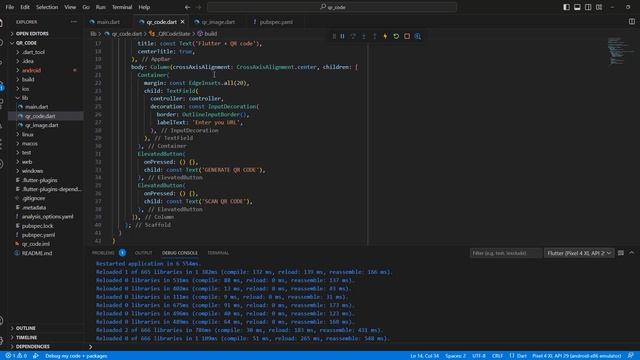The image size is (640, 360).
Task: Open the Go menu
Action: [86, 7]
